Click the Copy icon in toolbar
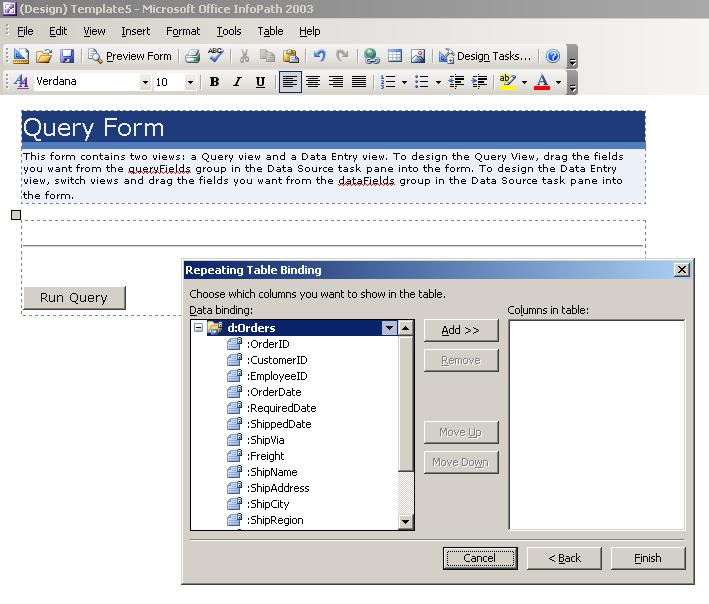Viewport: 709px width, 604px height. point(267,56)
